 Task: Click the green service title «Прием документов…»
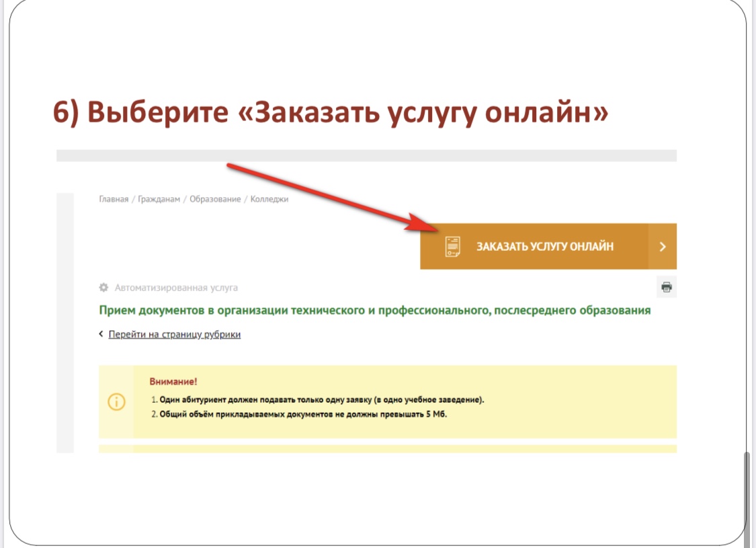[x=374, y=311]
